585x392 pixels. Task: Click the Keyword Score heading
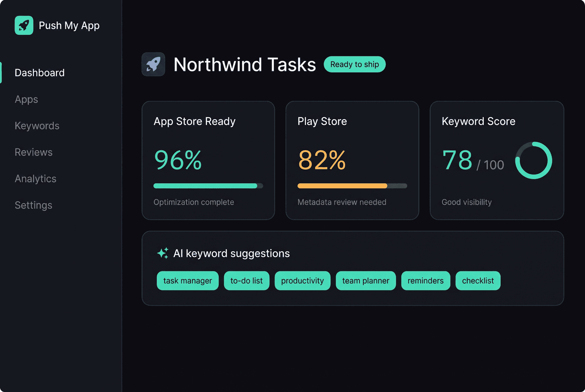tap(479, 121)
